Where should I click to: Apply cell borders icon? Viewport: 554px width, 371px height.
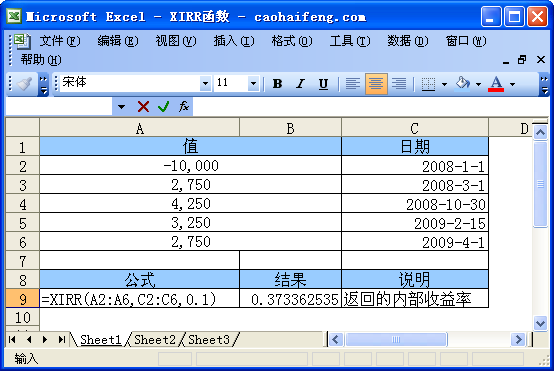tap(429, 84)
